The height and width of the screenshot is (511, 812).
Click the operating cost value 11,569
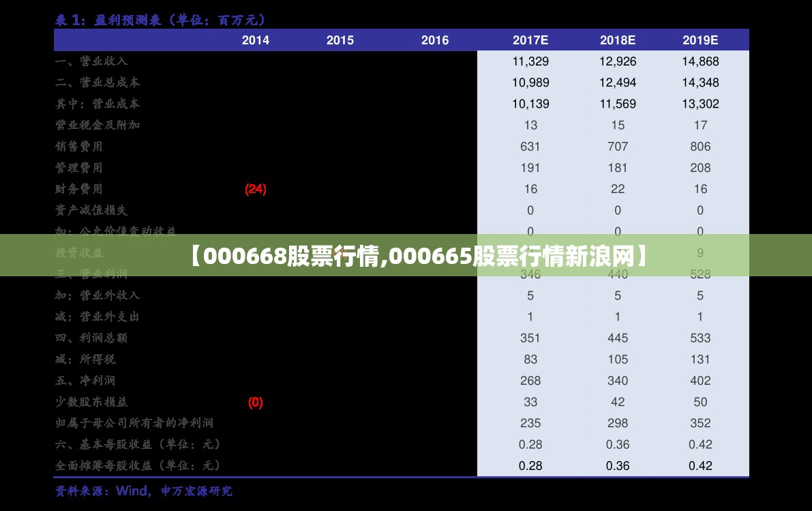click(x=617, y=104)
